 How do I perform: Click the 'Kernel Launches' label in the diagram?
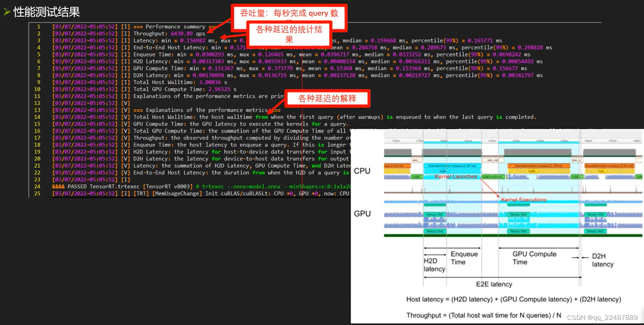456,177
